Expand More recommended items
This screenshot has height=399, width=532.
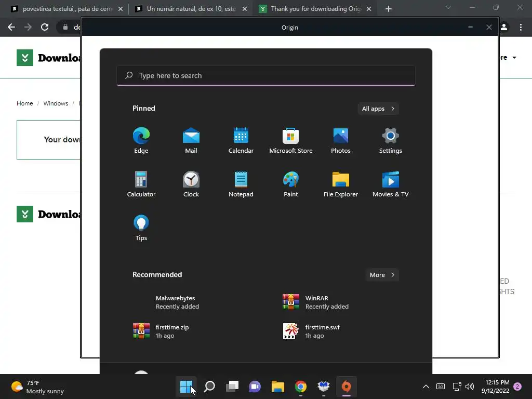(382, 275)
